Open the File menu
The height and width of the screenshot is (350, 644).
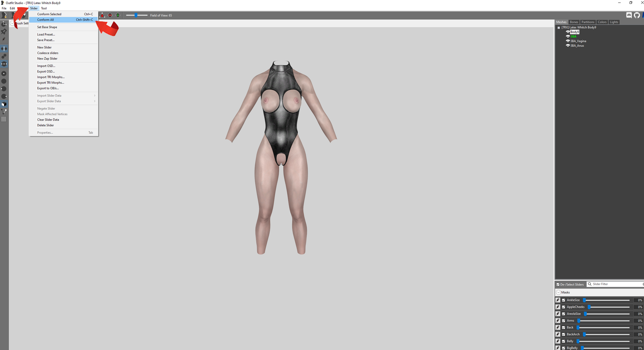(4, 8)
